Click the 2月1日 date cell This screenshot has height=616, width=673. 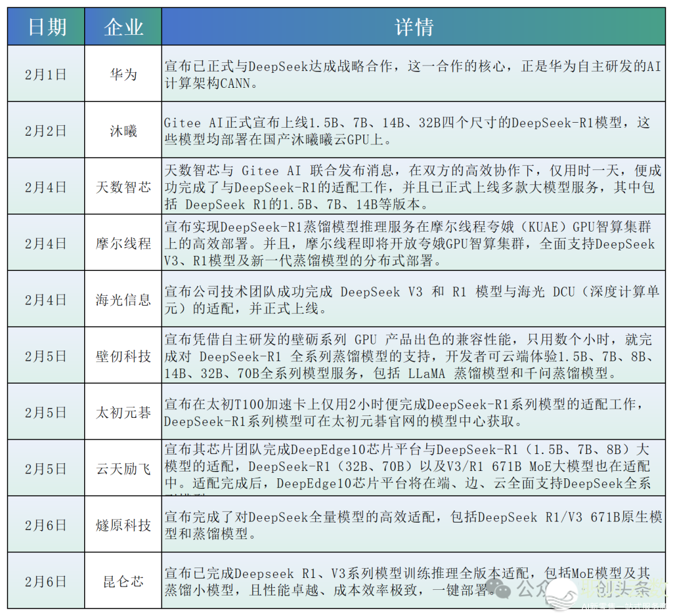pyautogui.click(x=46, y=74)
